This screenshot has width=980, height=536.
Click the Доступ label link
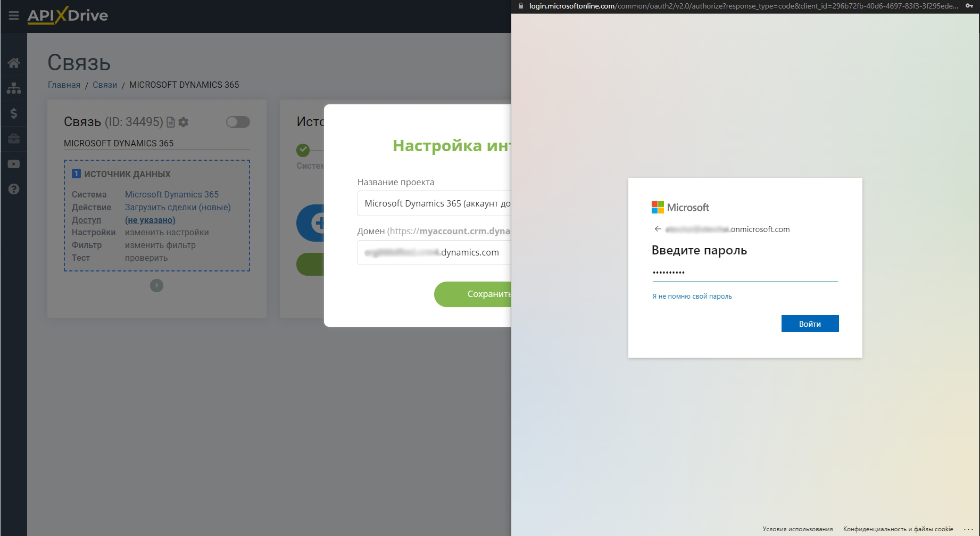(86, 220)
